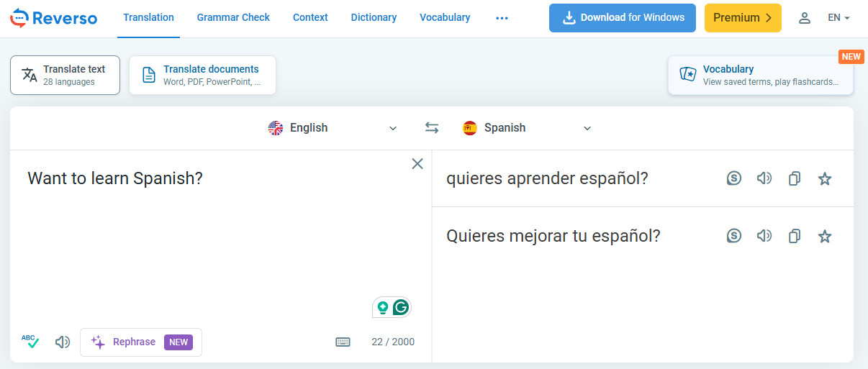The width and height of the screenshot is (868, 369).
Task: Switch to the Grammar Check tab
Action: (233, 17)
